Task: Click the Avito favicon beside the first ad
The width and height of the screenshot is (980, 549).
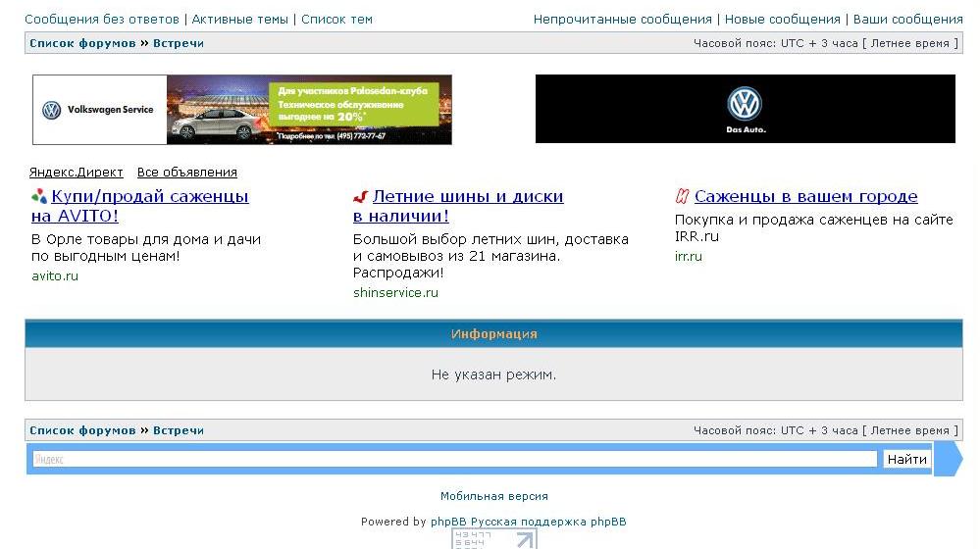Action: pos(39,196)
